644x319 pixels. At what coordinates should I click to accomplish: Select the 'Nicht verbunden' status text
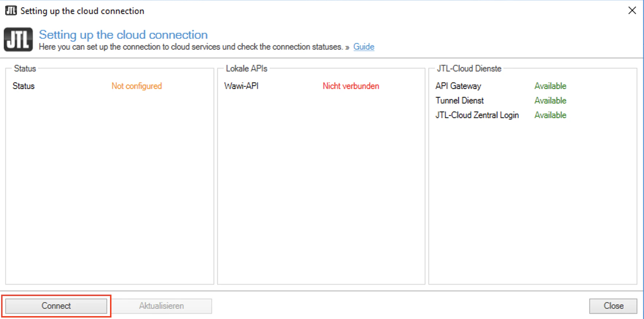point(351,86)
